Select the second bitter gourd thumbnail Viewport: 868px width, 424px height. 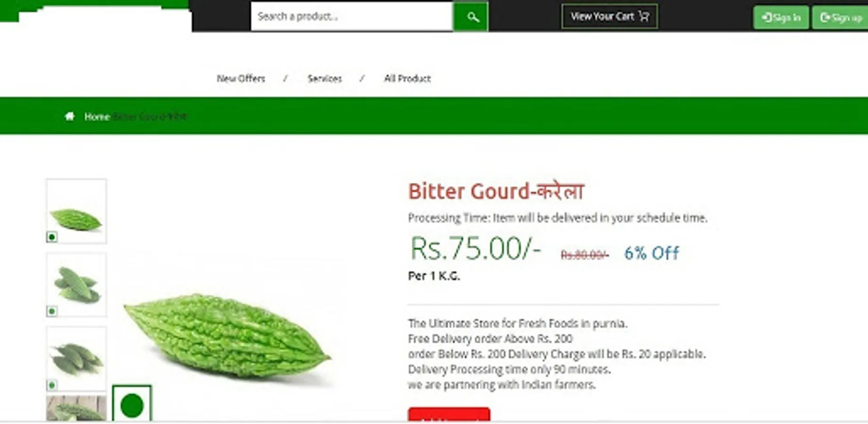(x=76, y=285)
